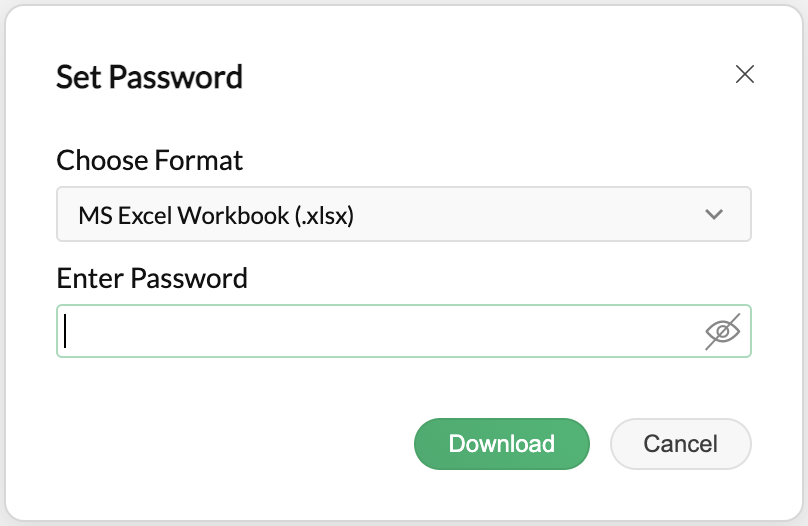Screen dimensions: 808x526
Task: Click the Enter Password label
Action: point(152,278)
